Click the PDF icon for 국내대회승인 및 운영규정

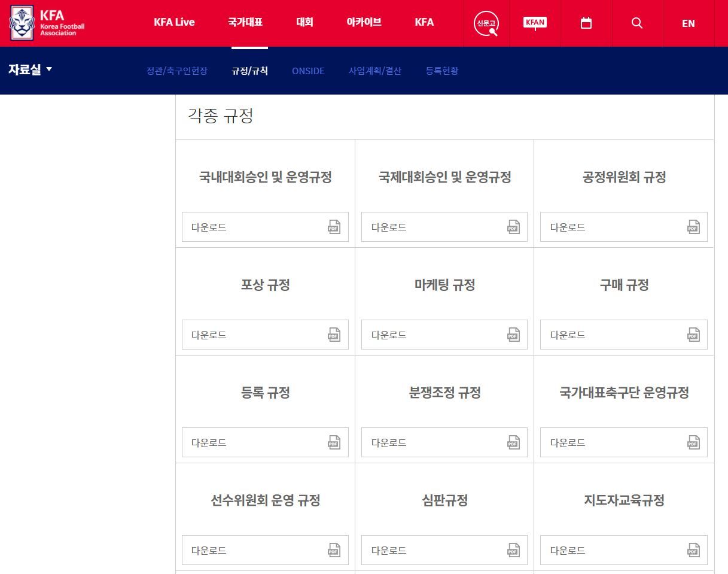point(335,227)
